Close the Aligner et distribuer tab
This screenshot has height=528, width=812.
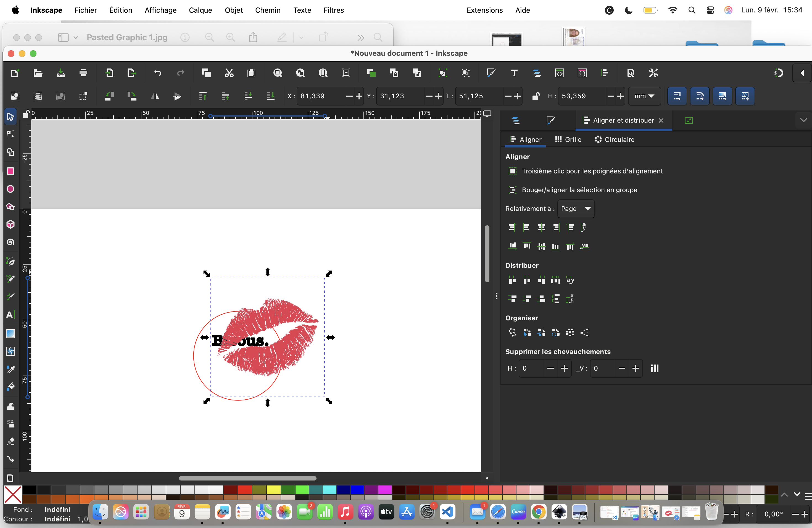click(661, 120)
